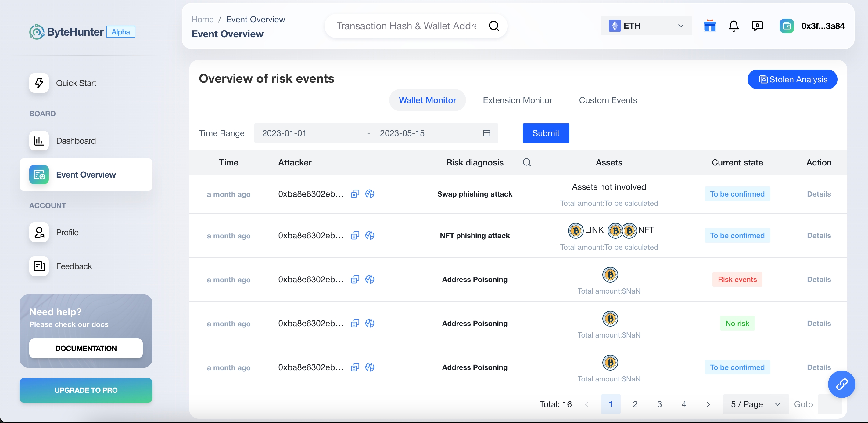The image size is (868, 423).
Task: Open explorer icon in last table row
Action: pos(370,367)
